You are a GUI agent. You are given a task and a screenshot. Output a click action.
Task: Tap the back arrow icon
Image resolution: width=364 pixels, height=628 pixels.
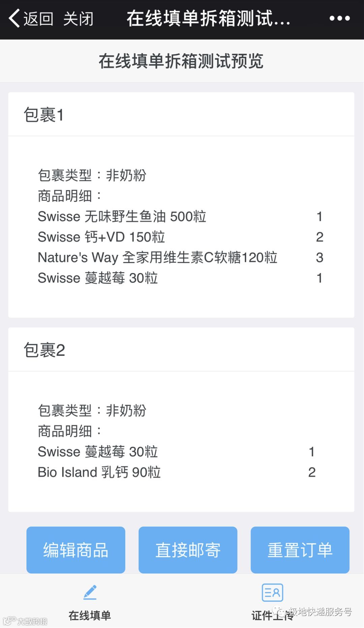click(14, 18)
